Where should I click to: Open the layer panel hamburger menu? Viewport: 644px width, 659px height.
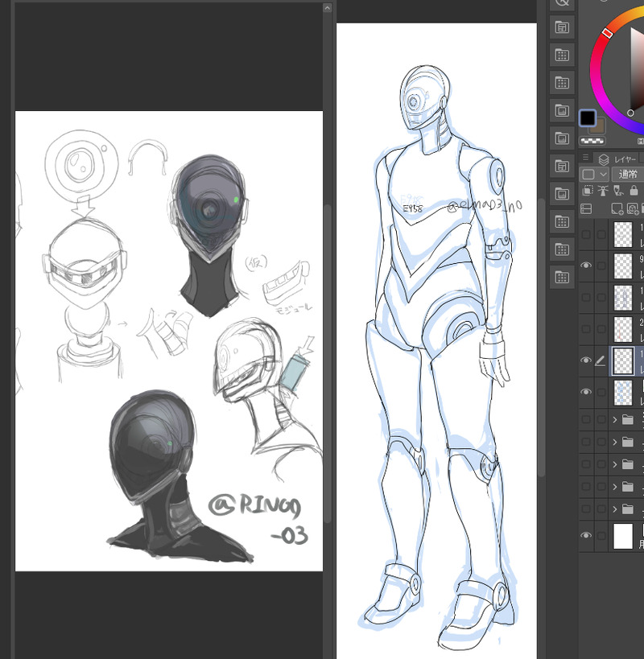click(x=585, y=158)
